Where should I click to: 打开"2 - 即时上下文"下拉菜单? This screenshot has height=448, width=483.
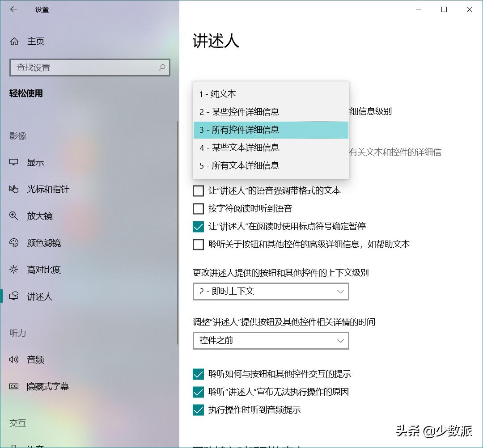271,291
